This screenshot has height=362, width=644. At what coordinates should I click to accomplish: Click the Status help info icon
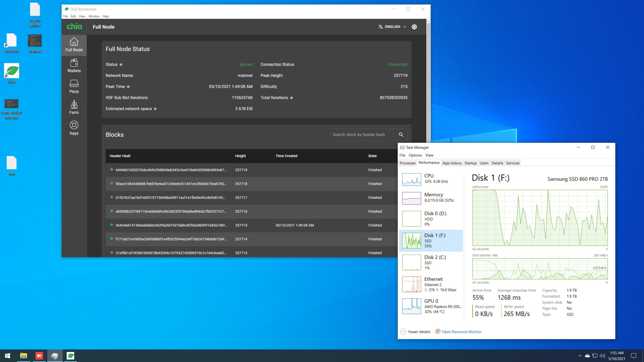click(121, 65)
